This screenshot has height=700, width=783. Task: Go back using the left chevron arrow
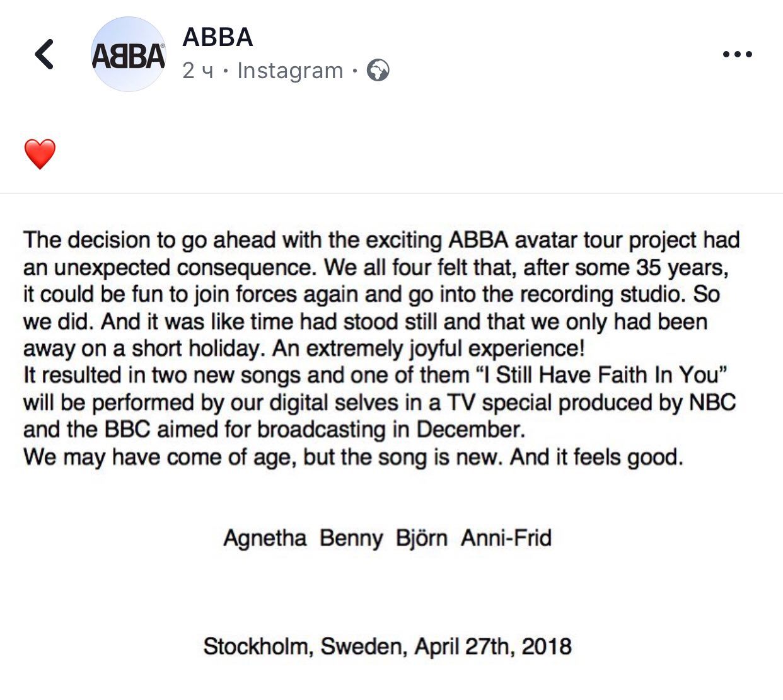[44, 54]
